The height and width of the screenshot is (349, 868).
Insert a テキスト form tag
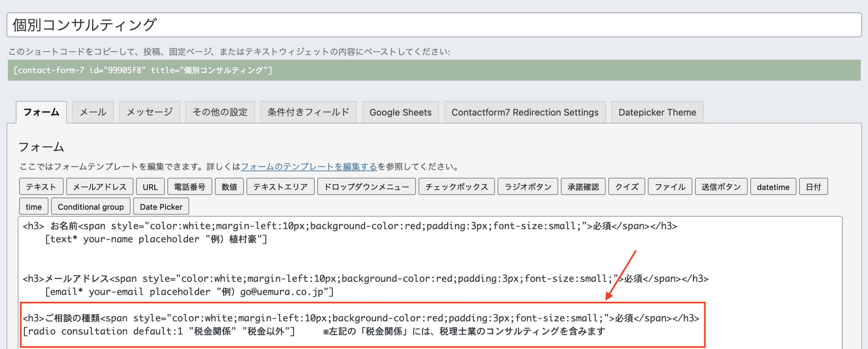click(41, 187)
